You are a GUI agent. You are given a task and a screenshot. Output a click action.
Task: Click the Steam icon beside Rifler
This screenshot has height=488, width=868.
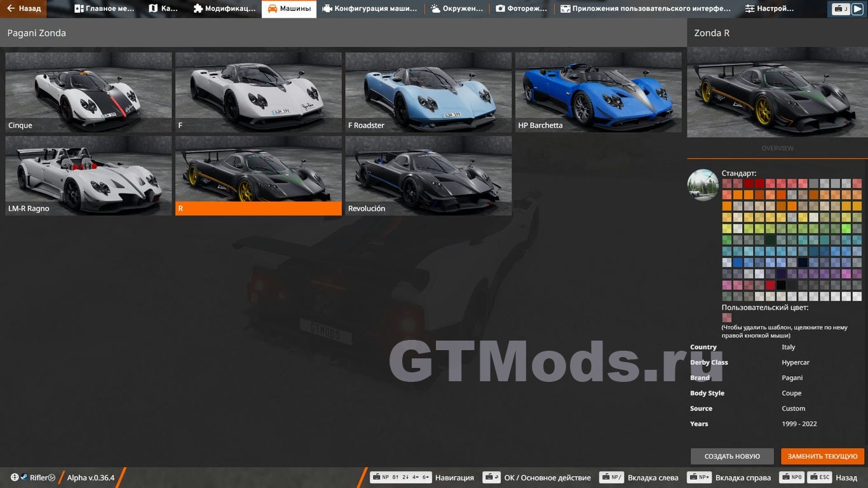tap(24, 477)
